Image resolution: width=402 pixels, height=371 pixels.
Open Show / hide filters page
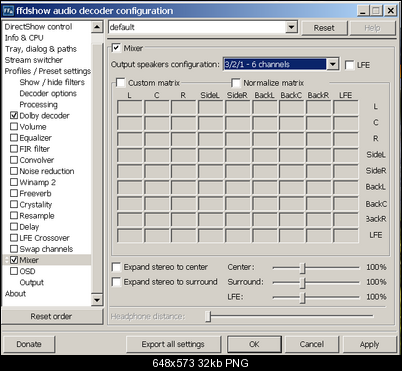pyautogui.click(x=52, y=82)
